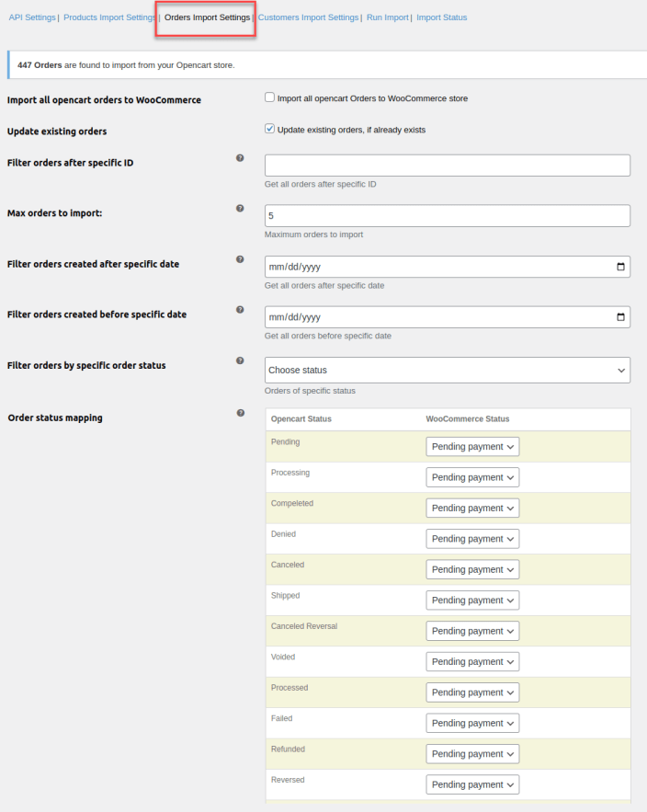
Task: Switch to Products Import Settings tab
Action: coord(109,17)
